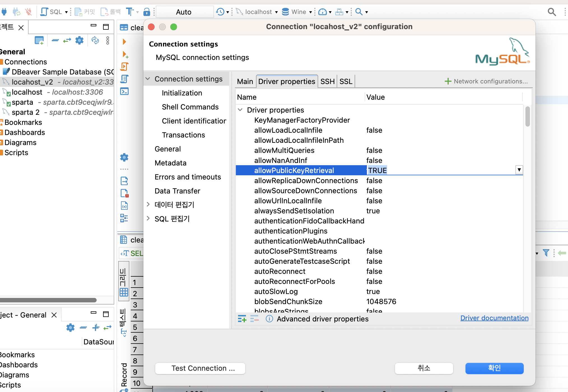Expand the 데이터 편집기 settings section
568x392 pixels.
click(x=148, y=204)
